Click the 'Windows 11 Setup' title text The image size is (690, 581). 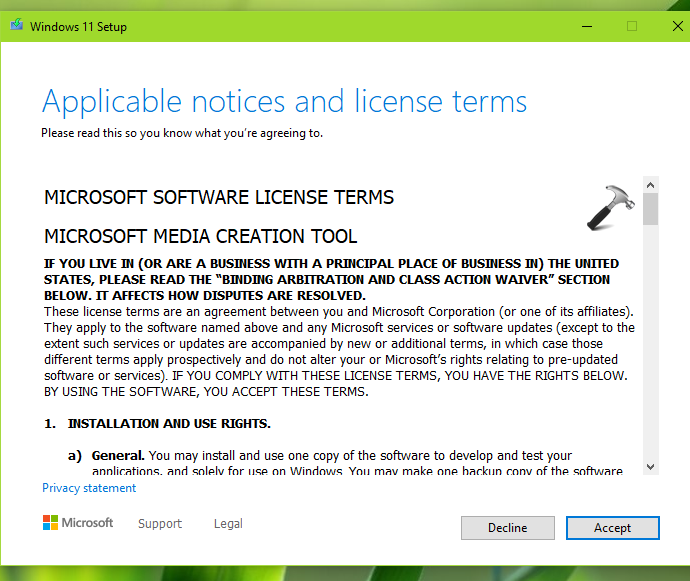[78, 26]
